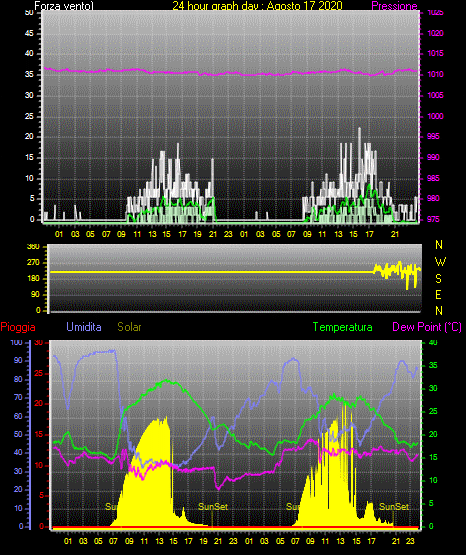
Task: Click the 990 value on the Pressione axis
Action: pos(433,157)
